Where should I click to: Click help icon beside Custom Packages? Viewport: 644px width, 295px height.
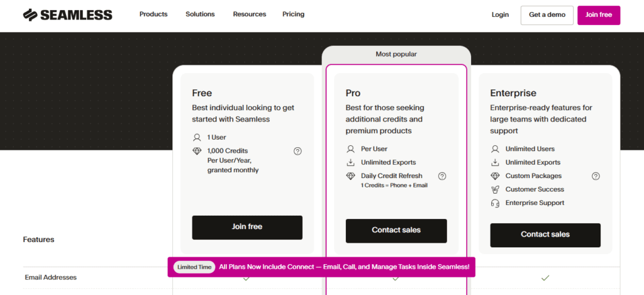596,176
